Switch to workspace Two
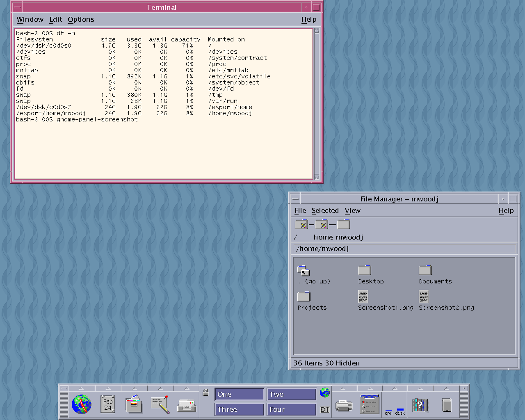Image resolution: width=525 pixels, height=420 pixels. coord(291,394)
